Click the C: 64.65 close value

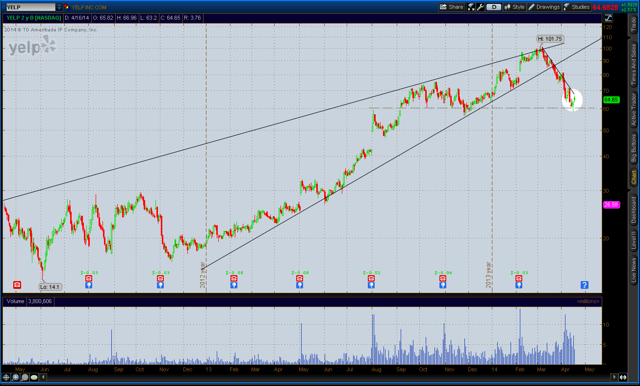tap(170, 18)
